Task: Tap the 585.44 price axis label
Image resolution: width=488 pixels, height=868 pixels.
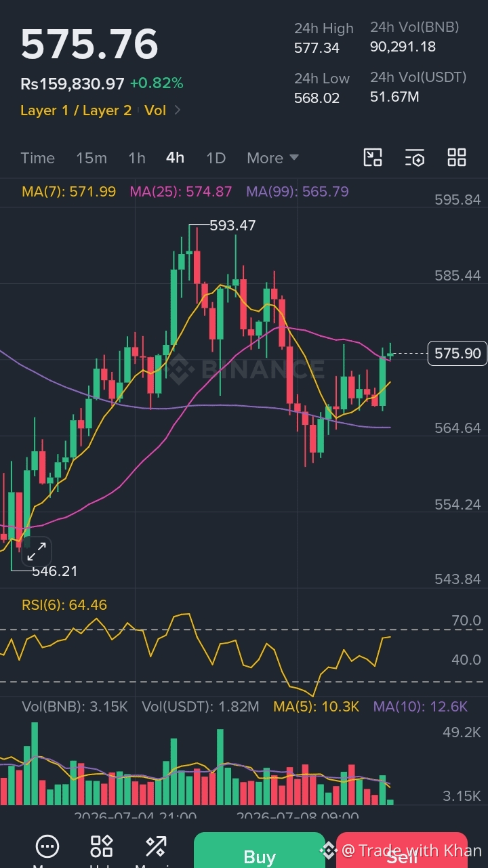Action: coord(457,276)
